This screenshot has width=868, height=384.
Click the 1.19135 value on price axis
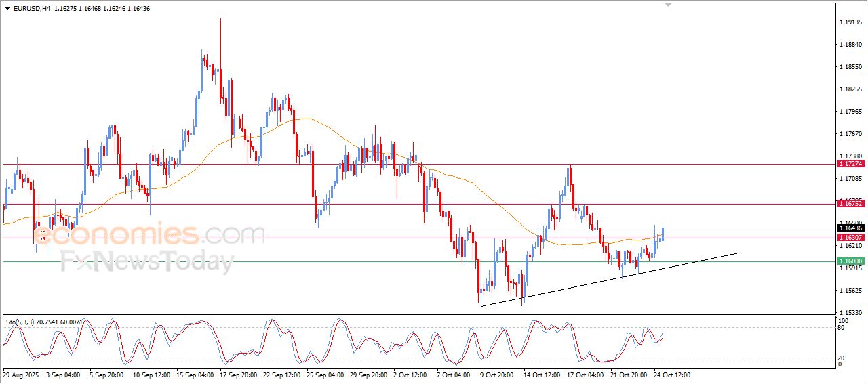[x=850, y=22]
